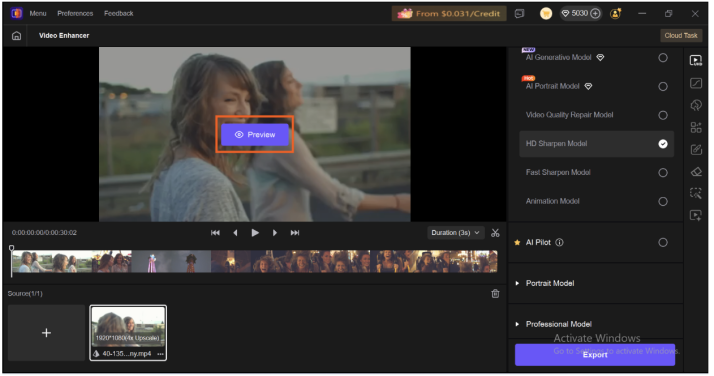Click the video timeline filmstrip
The image size is (714, 376).
[x=255, y=262]
